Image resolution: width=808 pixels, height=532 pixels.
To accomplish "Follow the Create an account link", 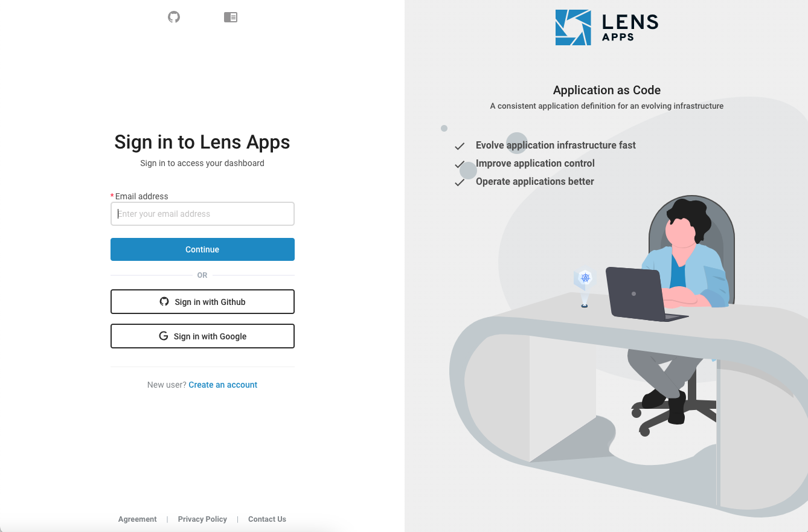I will (223, 385).
